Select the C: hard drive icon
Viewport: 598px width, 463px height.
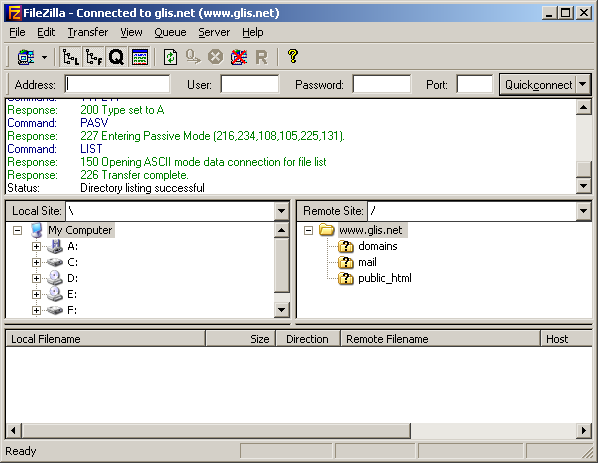tap(55, 262)
